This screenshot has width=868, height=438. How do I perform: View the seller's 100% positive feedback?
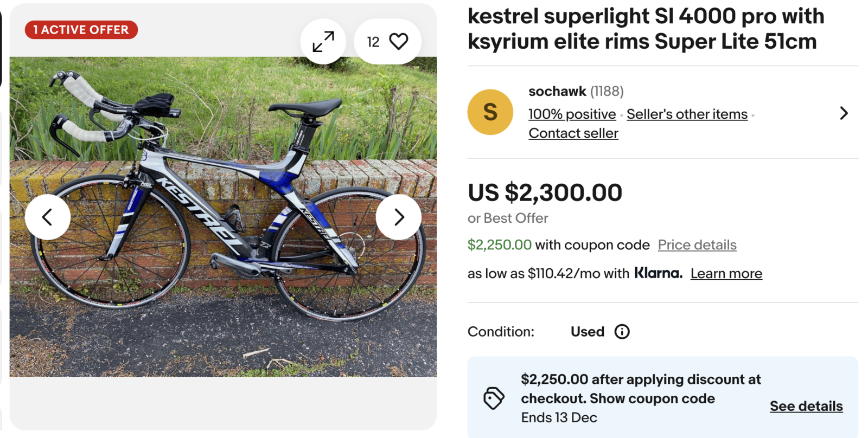pyautogui.click(x=572, y=114)
